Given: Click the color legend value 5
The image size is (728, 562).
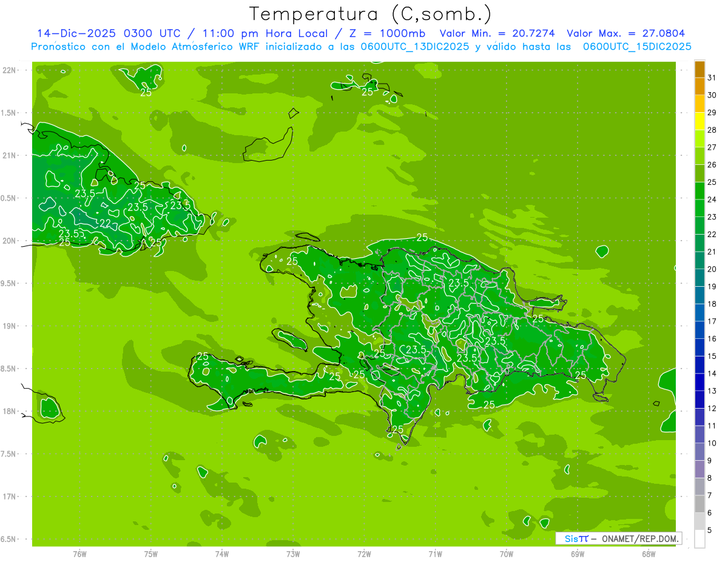Looking at the screenshot, I should click(710, 530).
